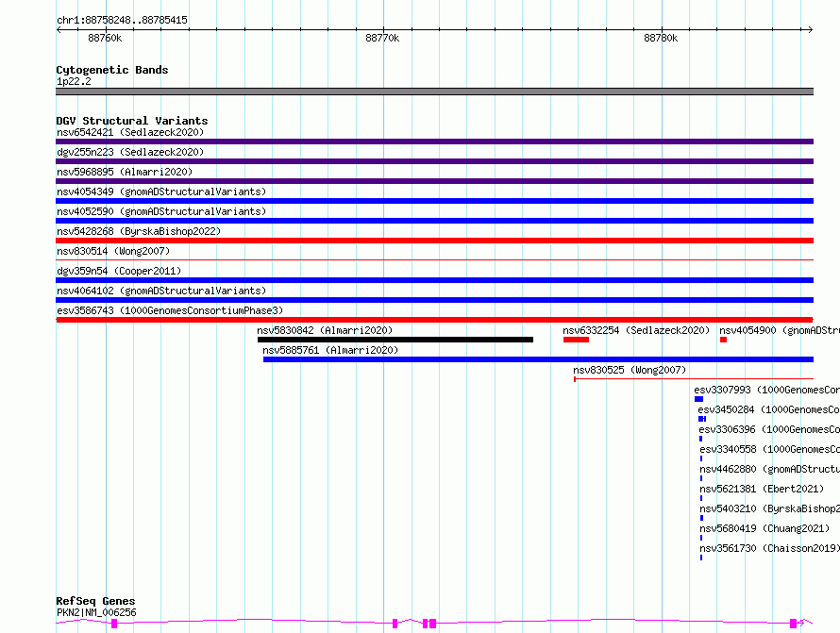Click the last magenta PKN2 exon at right end
This screenshot has height=633, width=840.
(x=793, y=624)
